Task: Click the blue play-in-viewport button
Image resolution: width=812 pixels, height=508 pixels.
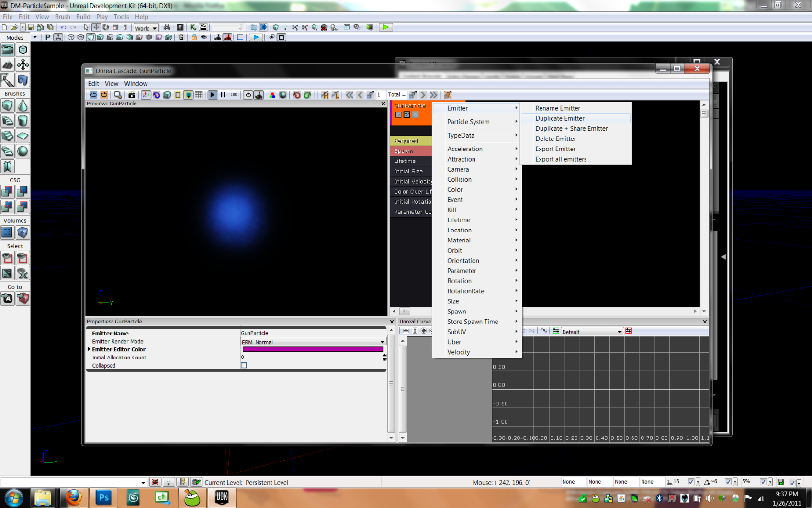Action: pos(256,37)
